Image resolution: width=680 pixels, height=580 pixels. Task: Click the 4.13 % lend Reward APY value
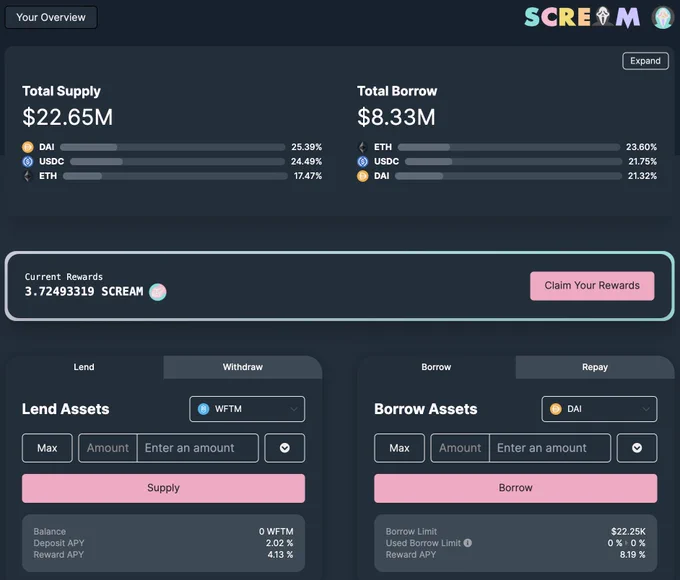(x=280, y=554)
